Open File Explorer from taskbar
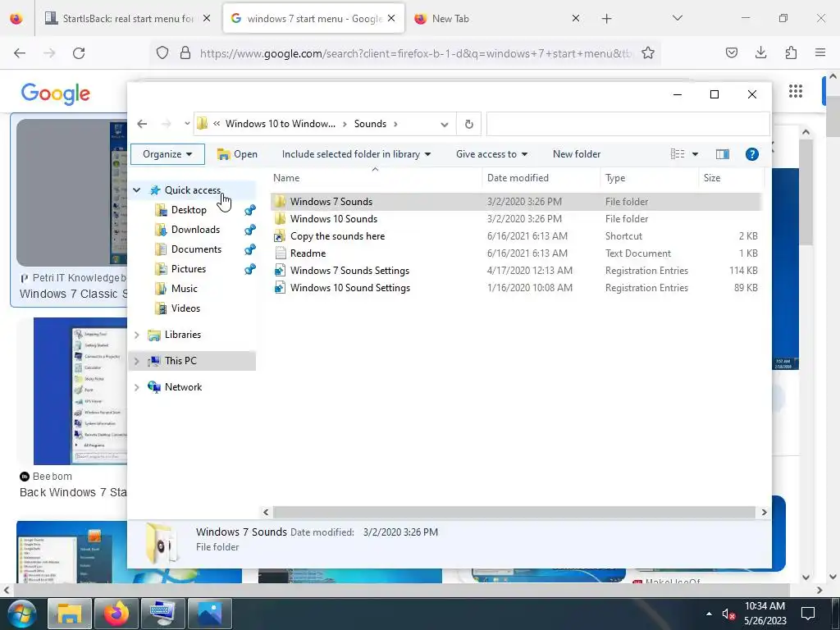 coord(70,614)
